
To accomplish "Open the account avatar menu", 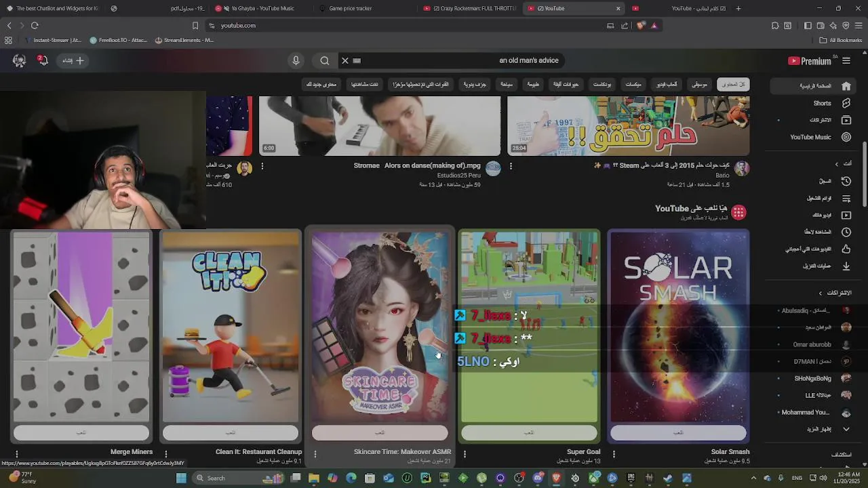I will tap(19, 60).
